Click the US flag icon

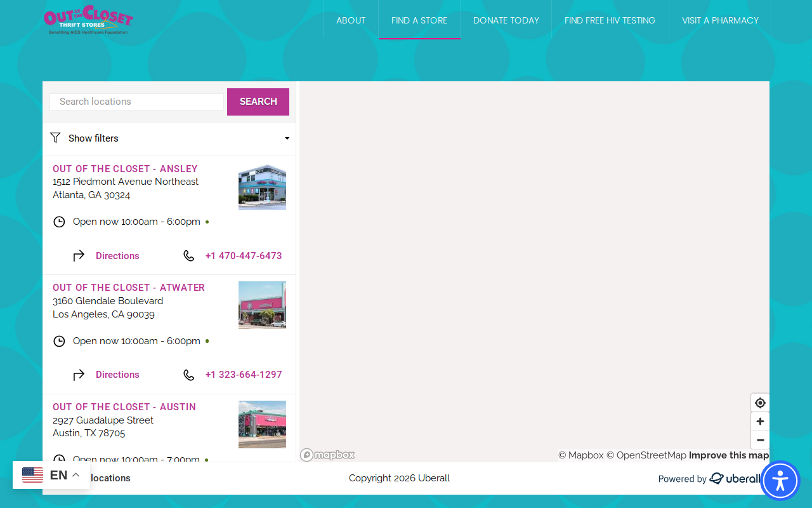click(x=32, y=475)
